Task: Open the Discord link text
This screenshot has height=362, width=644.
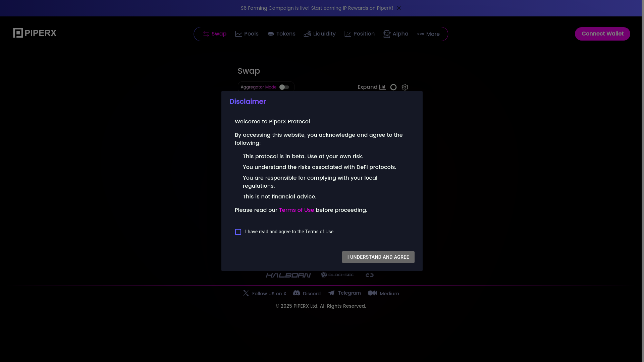Action: click(312, 294)
